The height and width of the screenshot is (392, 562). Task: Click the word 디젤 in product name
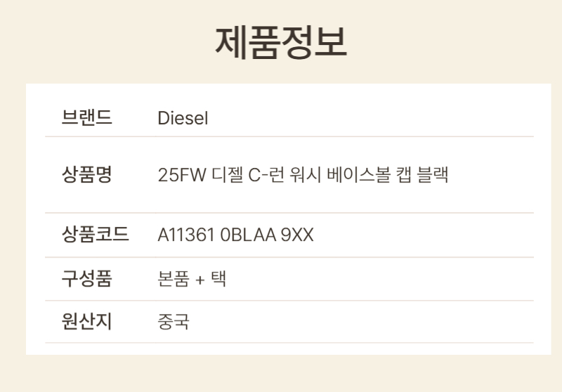[x=227, y=175]
